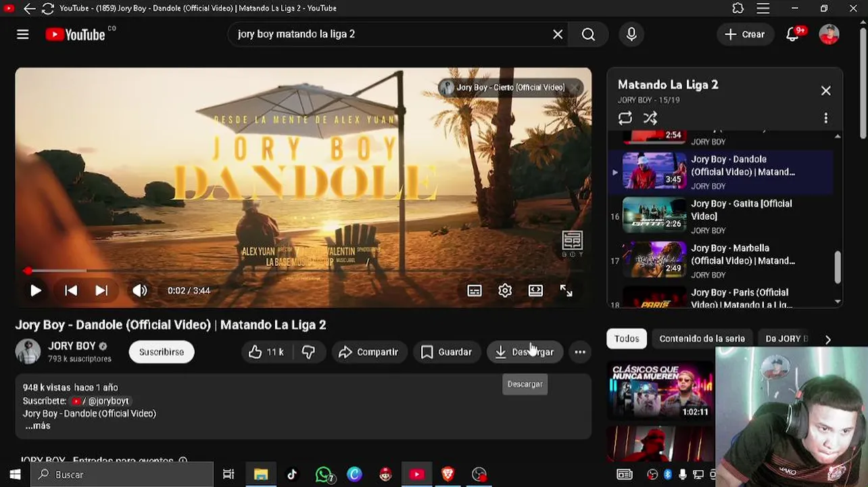Toggle playlist shuffle
This screenshot has width=868, height=487.
650,118
